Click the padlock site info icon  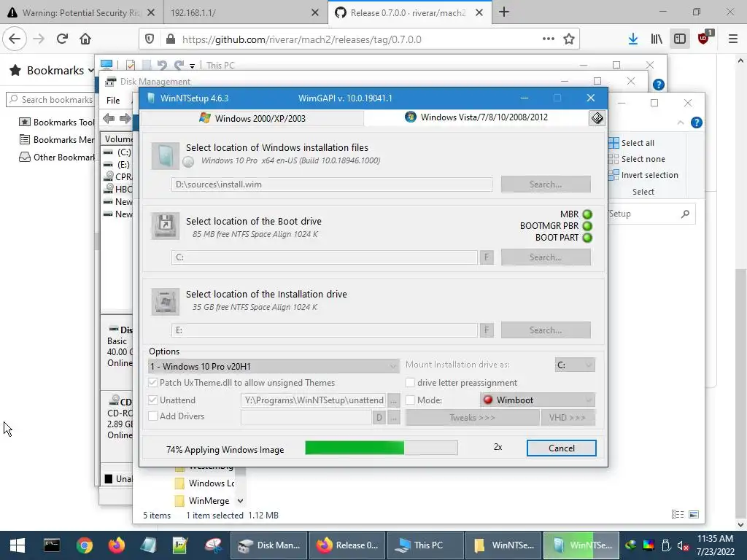pos(170,39)
